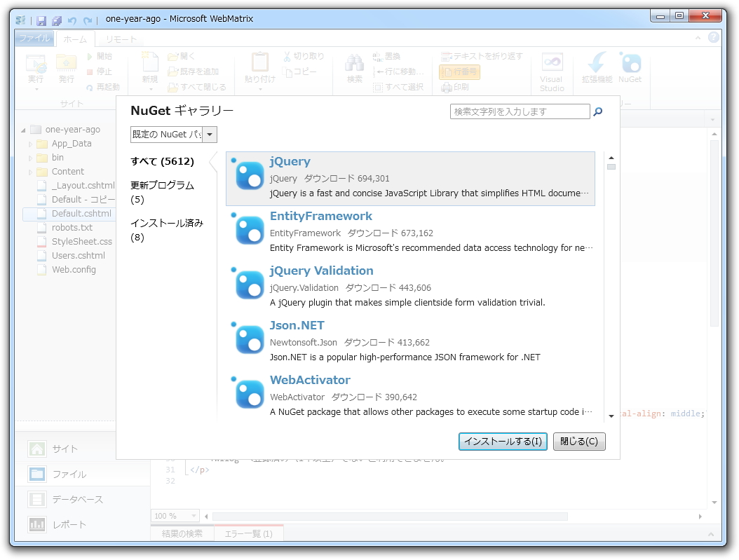Click the 検索 (search) ribbon icon

pyautogui.click(x=353, y=70)
